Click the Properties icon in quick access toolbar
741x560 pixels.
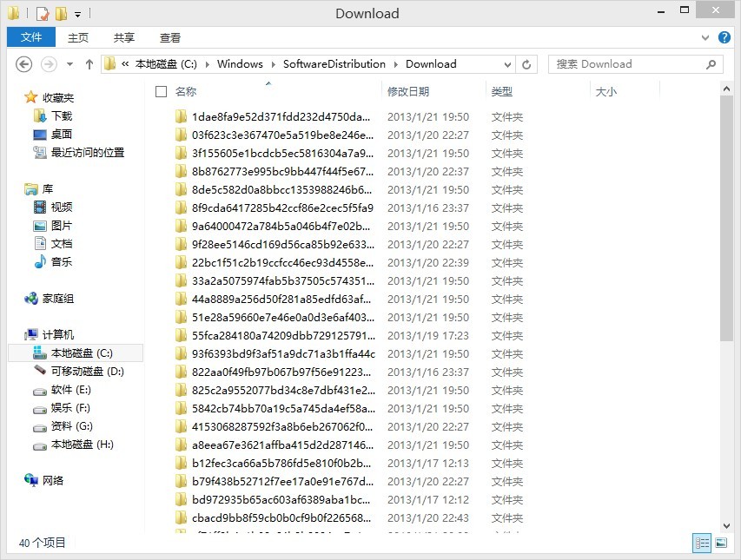[43, 14]
